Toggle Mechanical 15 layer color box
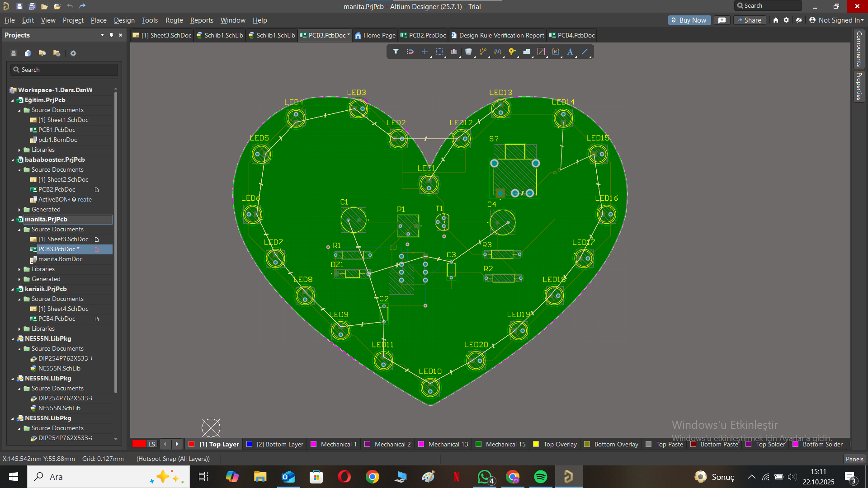Screen dimensions: 868x488 (x=478, y=444)
